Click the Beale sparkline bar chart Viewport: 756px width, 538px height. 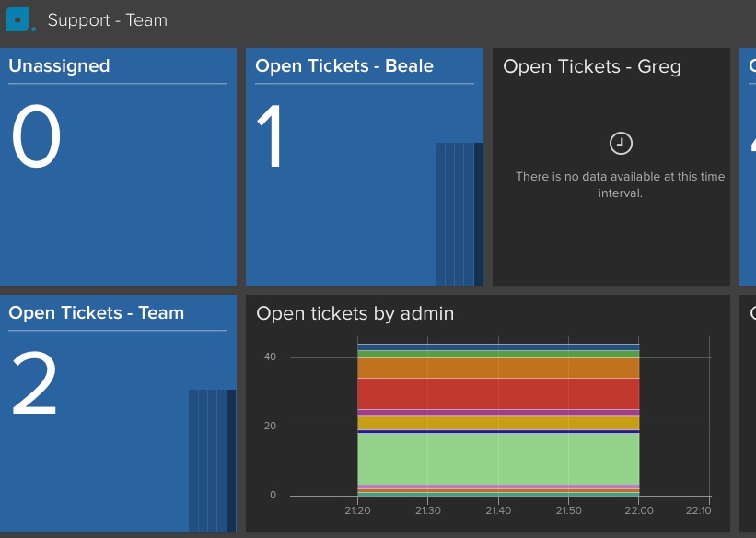[459, 214]
